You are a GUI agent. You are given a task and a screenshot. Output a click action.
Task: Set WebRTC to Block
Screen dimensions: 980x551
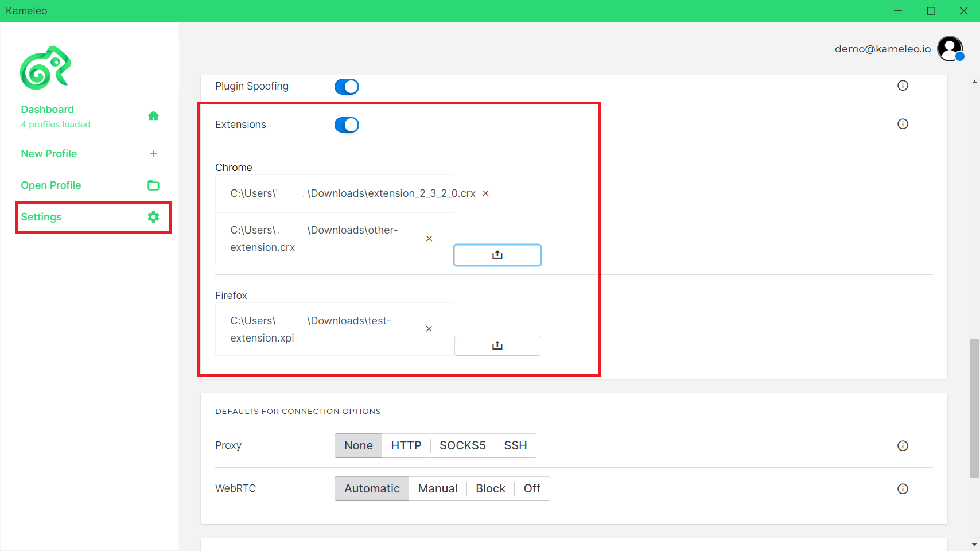coord(491,488)
